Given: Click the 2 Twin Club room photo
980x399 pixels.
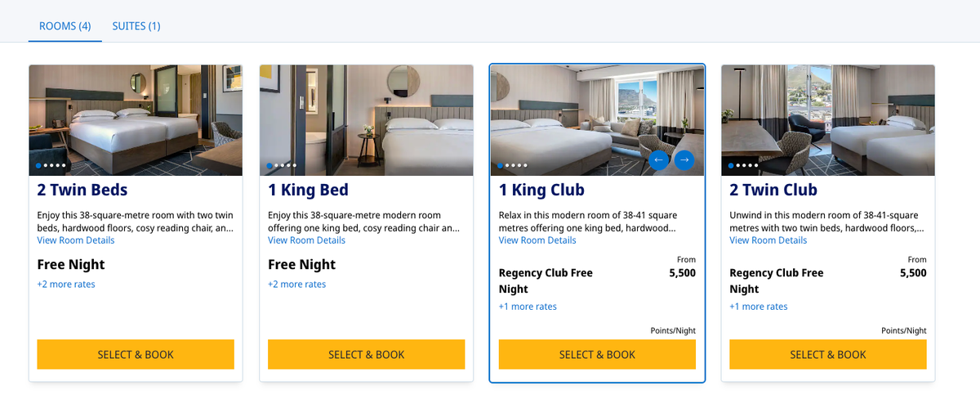Looking at the screenshot, I should [x=827, y=114].
